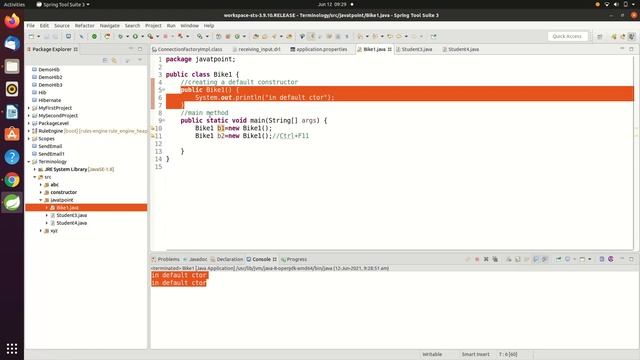Open Ubuntu Software from the dock

point(12,134)
